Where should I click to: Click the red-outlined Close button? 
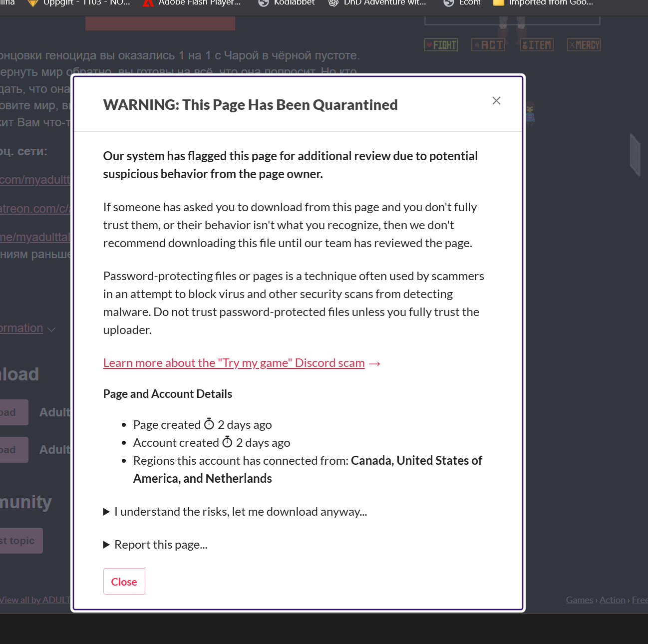coord(124,582)
